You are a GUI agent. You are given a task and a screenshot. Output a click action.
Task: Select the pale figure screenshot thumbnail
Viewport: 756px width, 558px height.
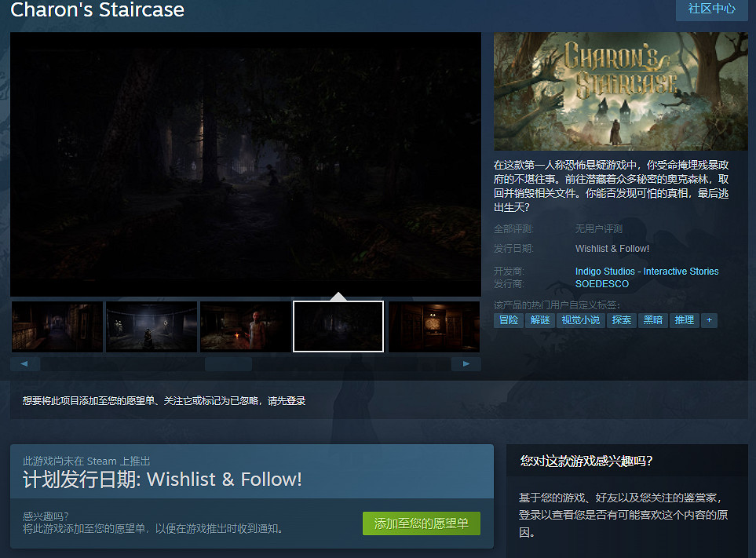244,326
